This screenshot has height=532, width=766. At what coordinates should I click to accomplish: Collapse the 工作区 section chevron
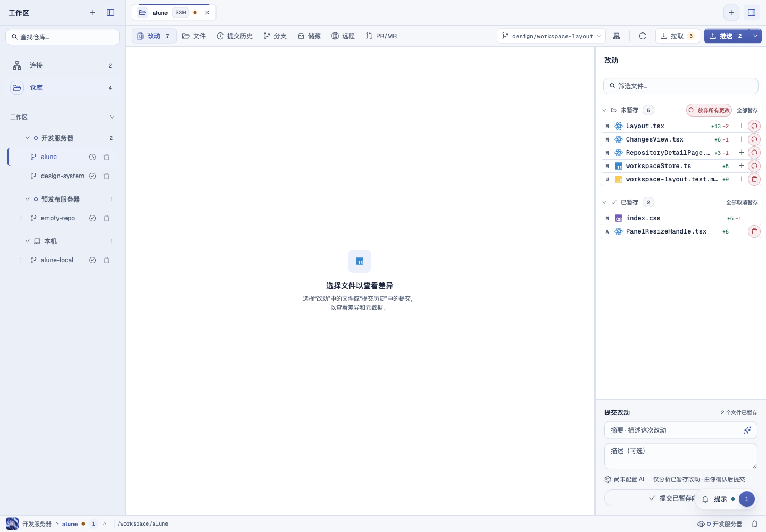coord(112,117)
